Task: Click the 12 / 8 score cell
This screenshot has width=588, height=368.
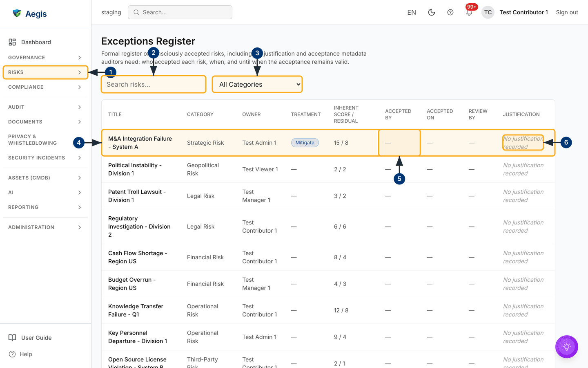Action: (341, 310)
